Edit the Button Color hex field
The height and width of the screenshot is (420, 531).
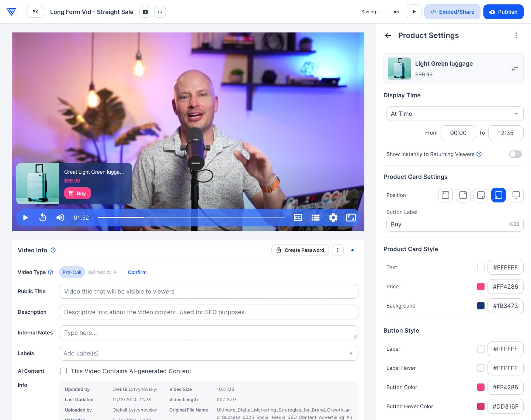506,387
